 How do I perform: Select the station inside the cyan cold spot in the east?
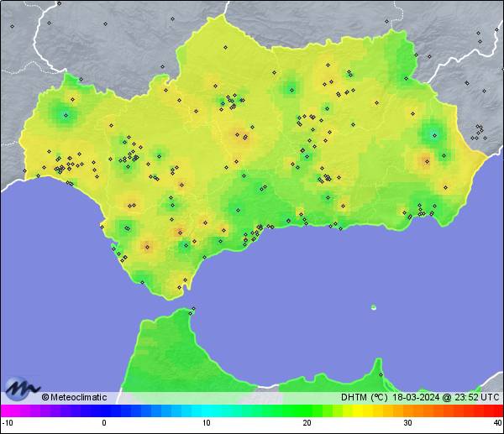tap(435, 135)
